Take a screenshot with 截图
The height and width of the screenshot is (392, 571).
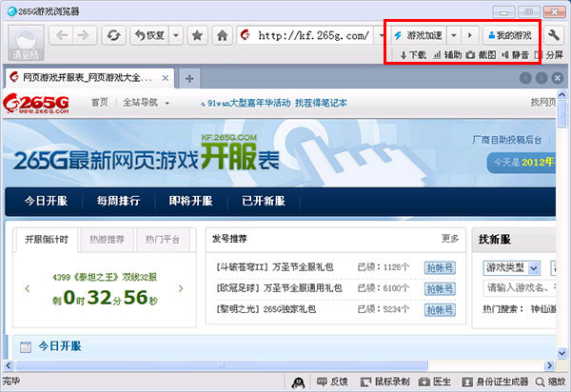pyautogui.click(x=481, y=55)
